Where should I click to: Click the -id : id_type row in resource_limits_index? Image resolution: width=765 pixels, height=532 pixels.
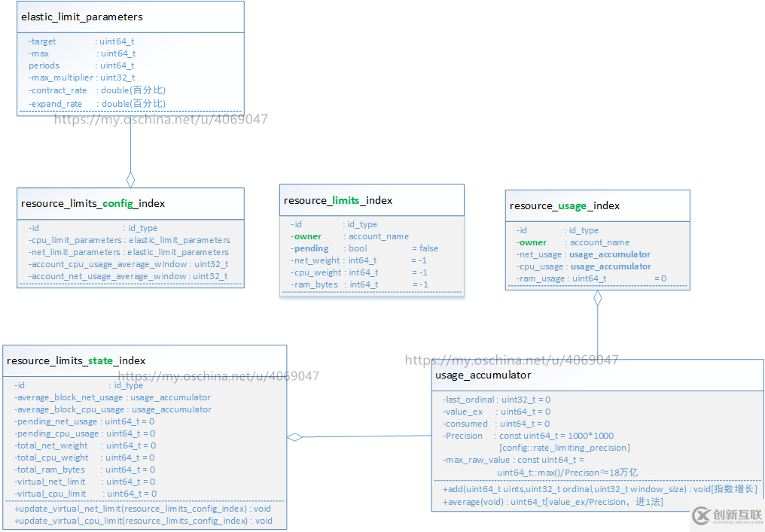pyautogui.click(x=334, y=224)
